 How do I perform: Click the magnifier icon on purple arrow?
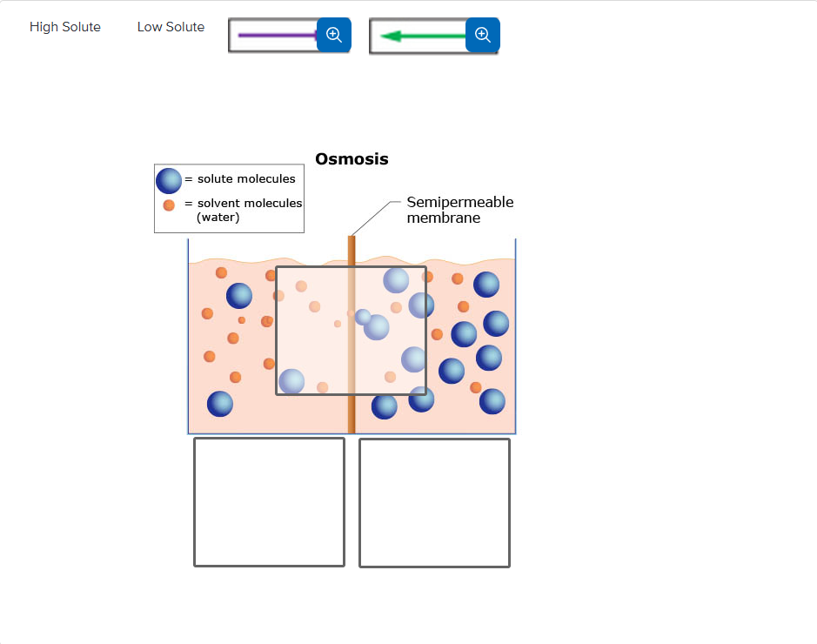tap(333, 35)
